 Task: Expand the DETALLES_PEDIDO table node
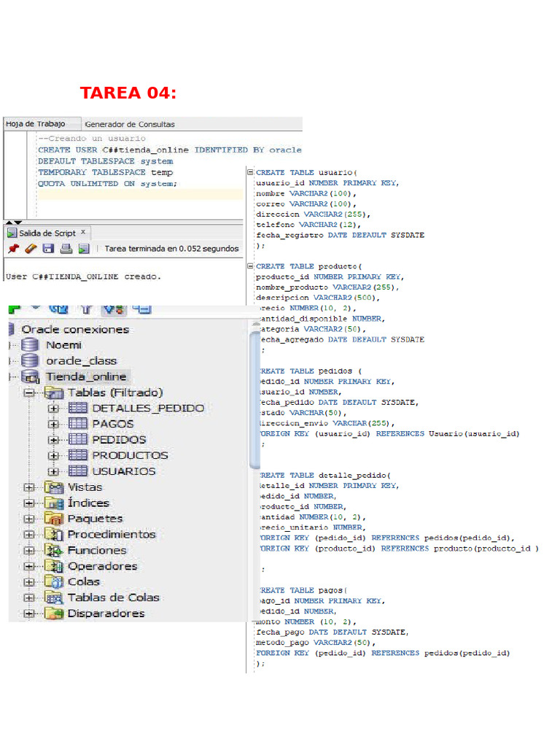click(53, 409)
